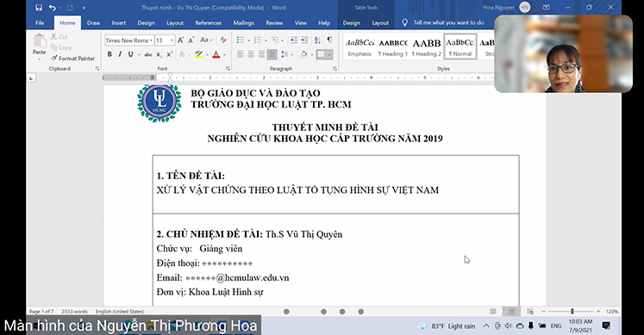
Task: Switch to the Draw tab
Action: click(93, 23)
